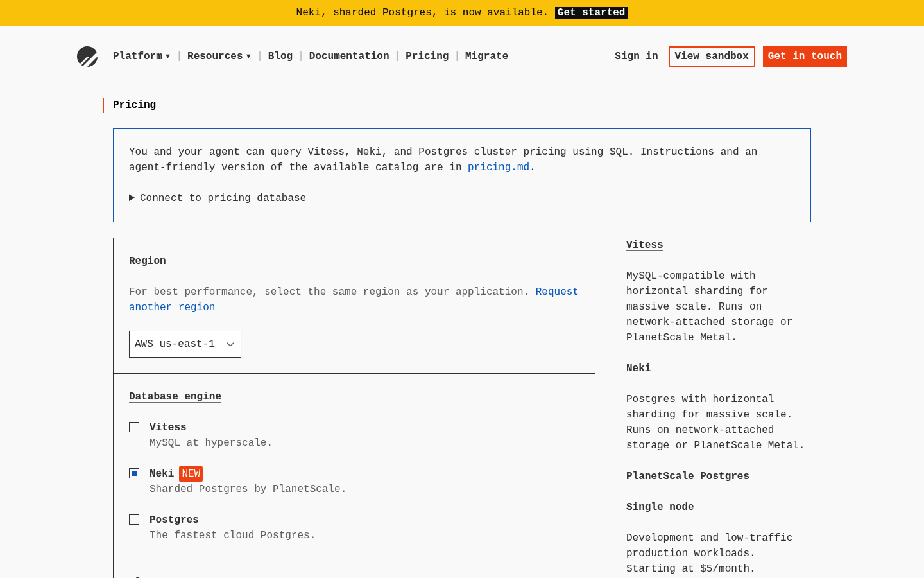The image size is (924, 578).
Task: Uncheck the Neki engine checkbox
Action: 134,473
